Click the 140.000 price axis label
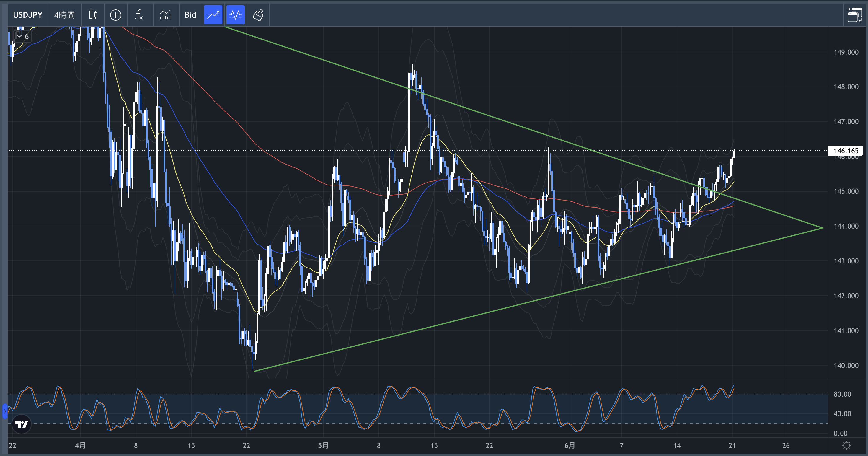The height and width of the screenshot is (456, 868). coord(846,365)
